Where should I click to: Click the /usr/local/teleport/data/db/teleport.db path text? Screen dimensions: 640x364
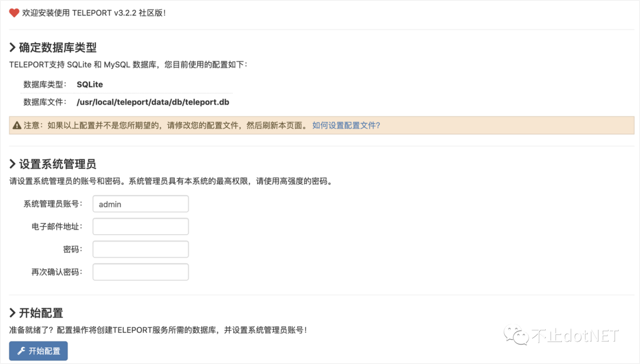point(153,102)
